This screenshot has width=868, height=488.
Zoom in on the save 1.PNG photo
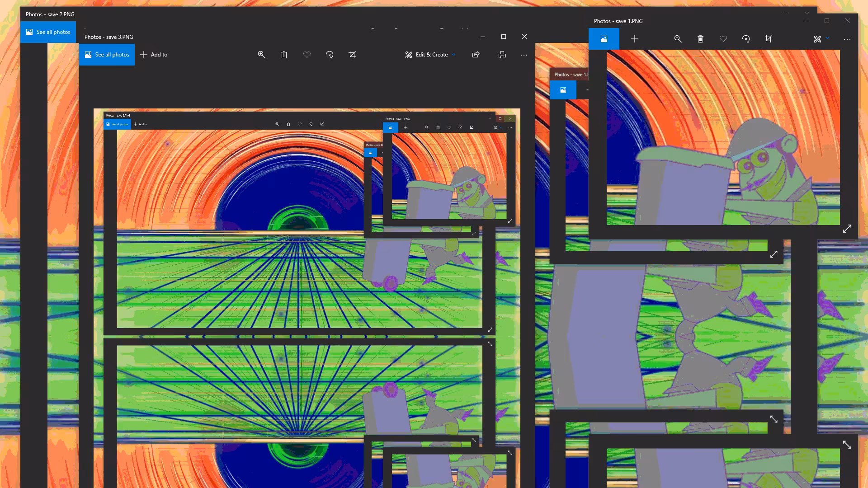click(x=678, y=39)
